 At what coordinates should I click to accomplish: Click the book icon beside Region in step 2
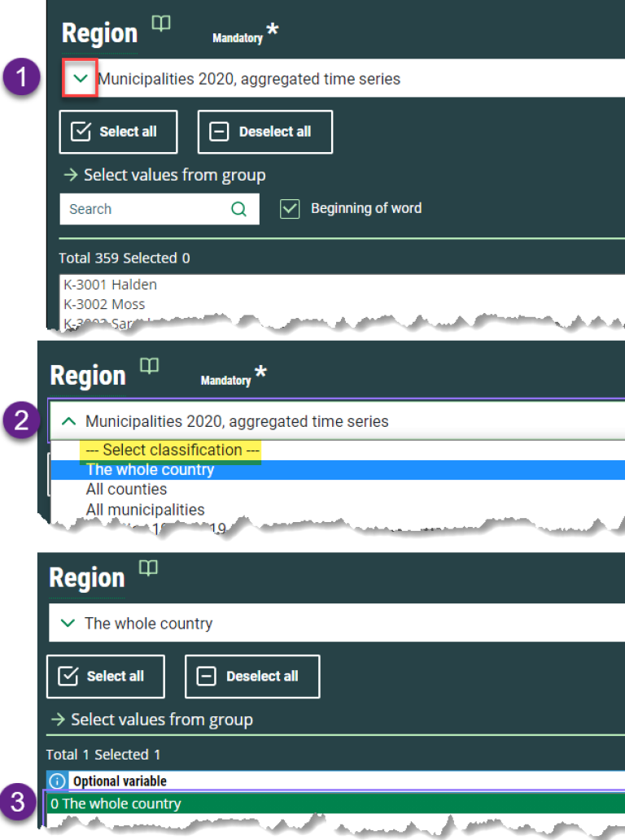pyautogui.click(x=149, y=366)
